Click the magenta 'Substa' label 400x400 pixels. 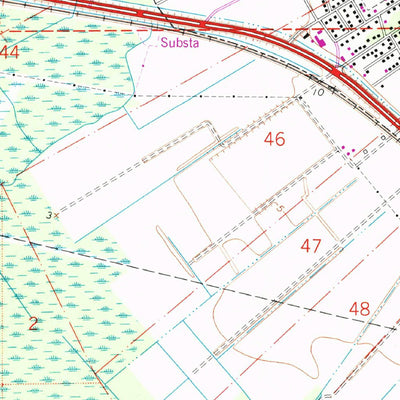180,43
